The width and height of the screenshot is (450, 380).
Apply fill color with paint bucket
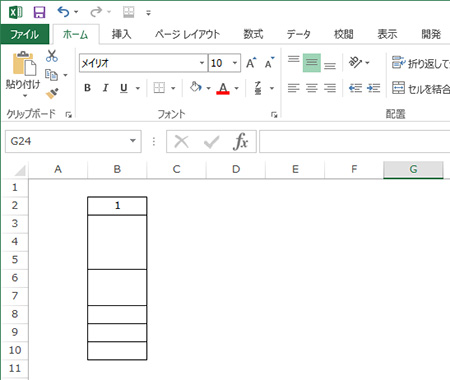[x=195, y=88]
